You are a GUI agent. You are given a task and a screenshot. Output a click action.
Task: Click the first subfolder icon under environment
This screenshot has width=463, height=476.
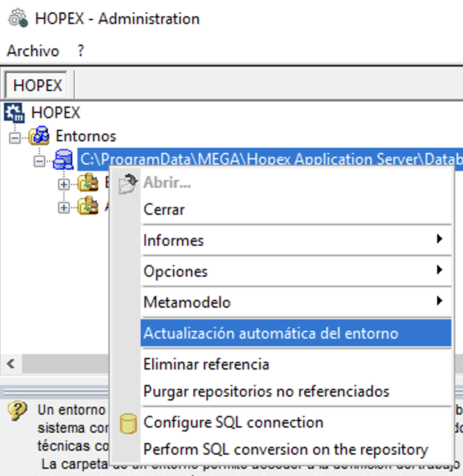coord(88,183)
